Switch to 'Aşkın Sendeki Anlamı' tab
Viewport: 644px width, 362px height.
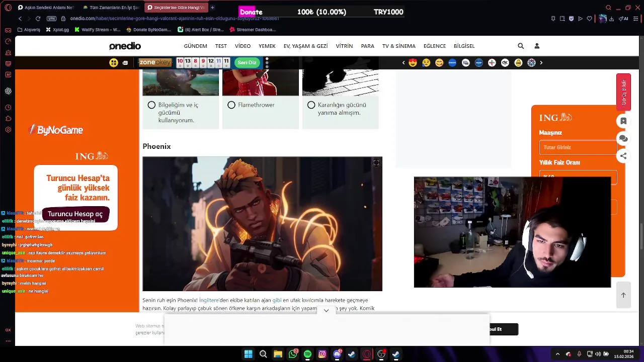tap(45, 8)
